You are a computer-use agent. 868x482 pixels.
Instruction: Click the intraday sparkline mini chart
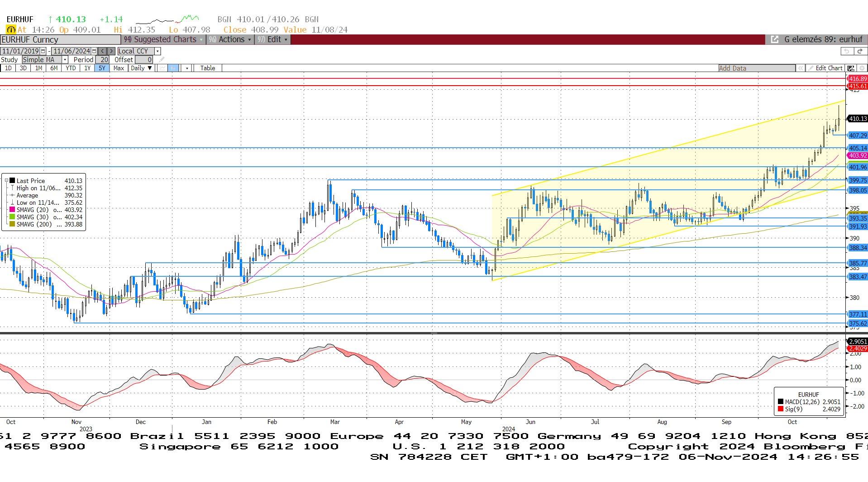coord(167,19)
